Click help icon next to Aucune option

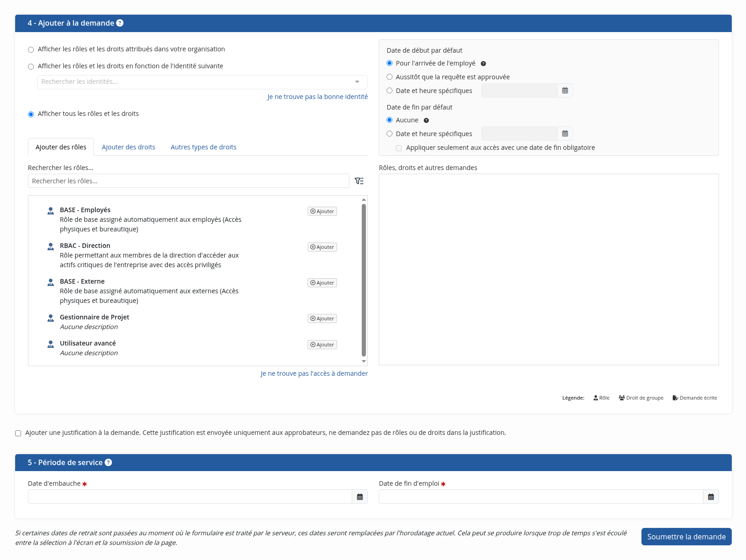426,121
